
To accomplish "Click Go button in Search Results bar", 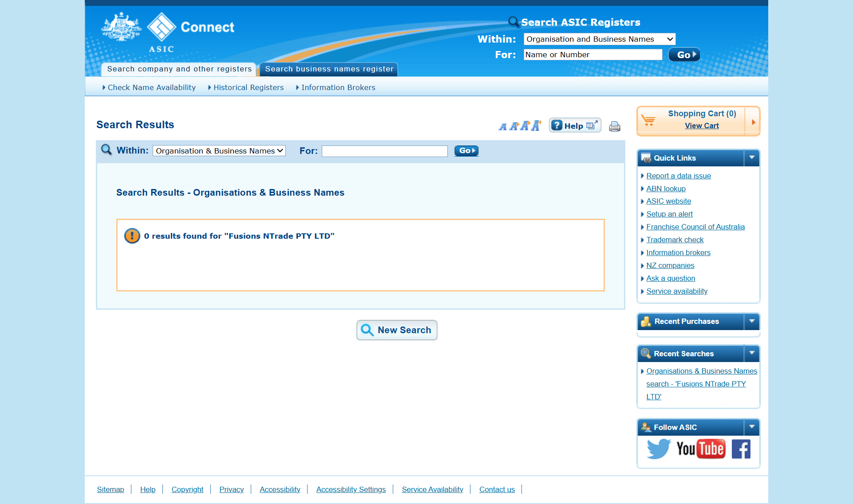I will (466, 151).
